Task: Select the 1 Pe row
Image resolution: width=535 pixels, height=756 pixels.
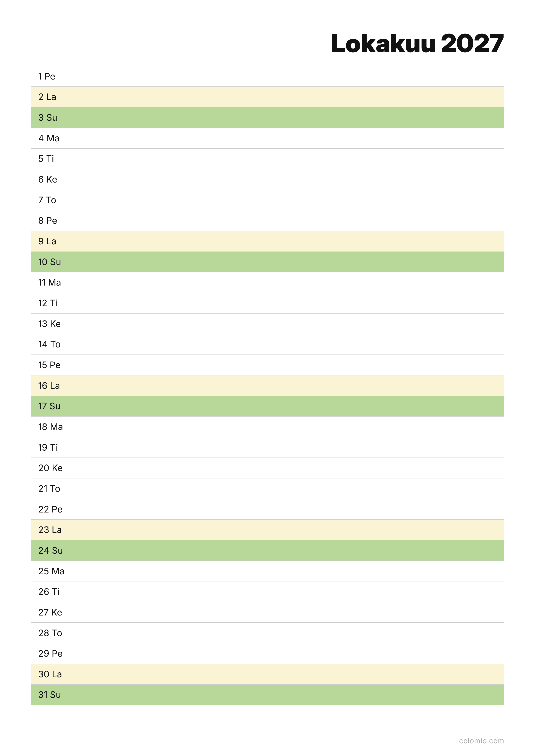Action: (x=267, y=76)
